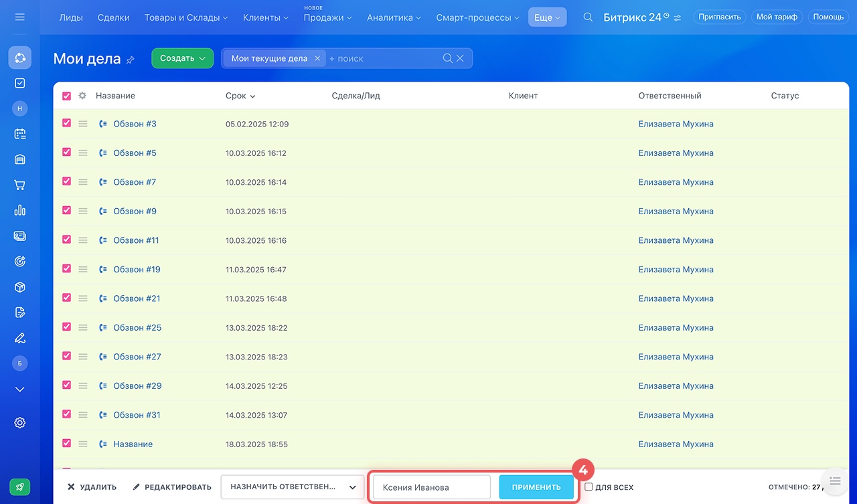Open Елизавета Мухина in Обзвон #27 row
857x504 pixels.
[x=676, y=357]
